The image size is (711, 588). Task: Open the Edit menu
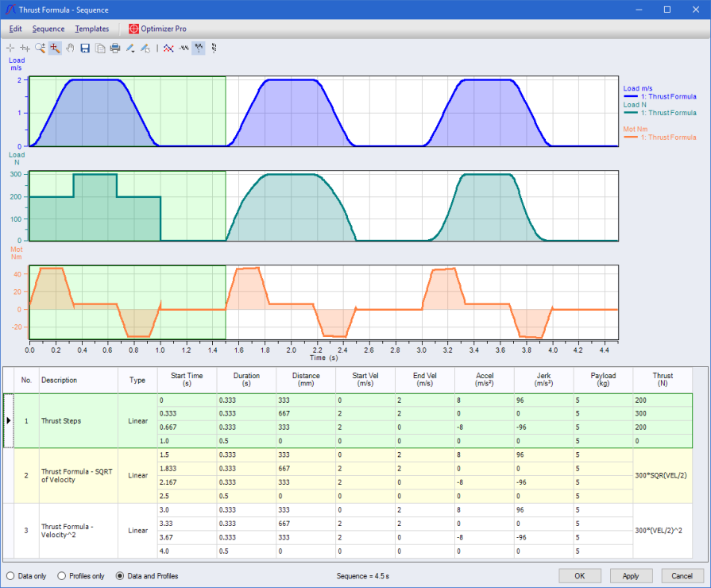click(x=15, y=29)
